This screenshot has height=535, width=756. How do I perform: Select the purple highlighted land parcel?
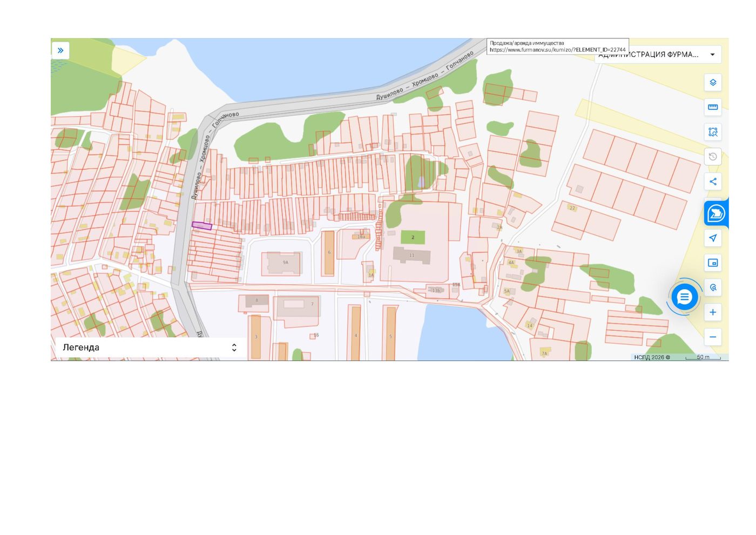coord(202,226)
